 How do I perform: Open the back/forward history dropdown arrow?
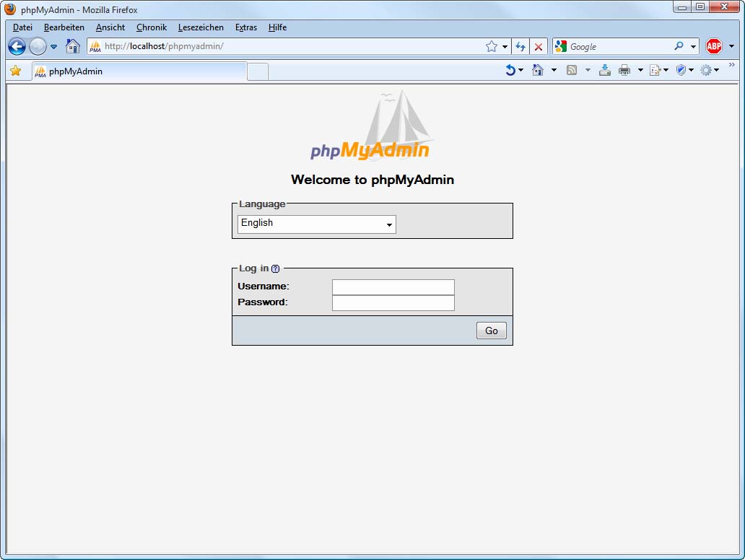tap(53, 47)
